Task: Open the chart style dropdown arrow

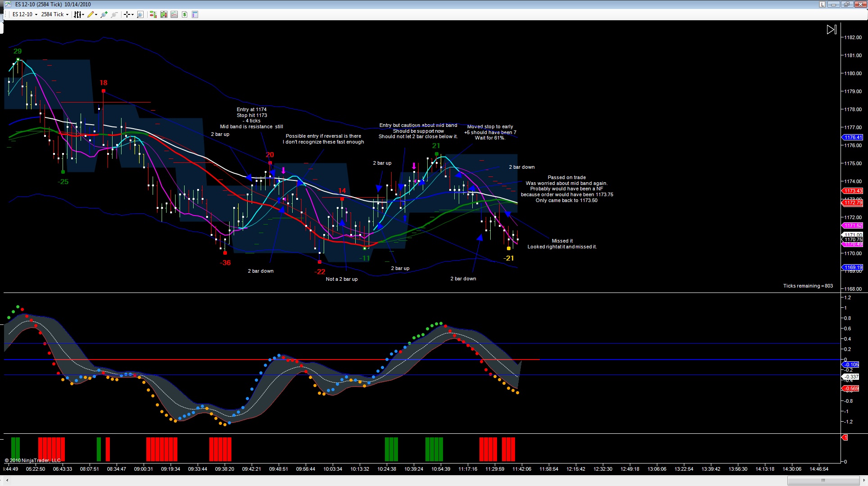Action: (83, 14)
